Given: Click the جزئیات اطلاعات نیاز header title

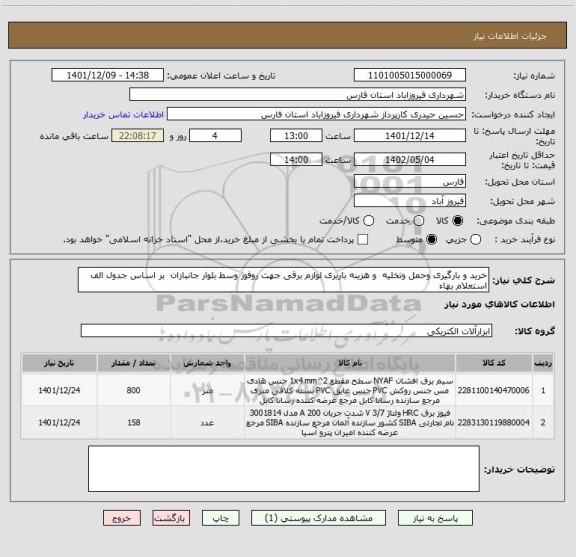Looking at the screenshot, I should coord(510,36).
